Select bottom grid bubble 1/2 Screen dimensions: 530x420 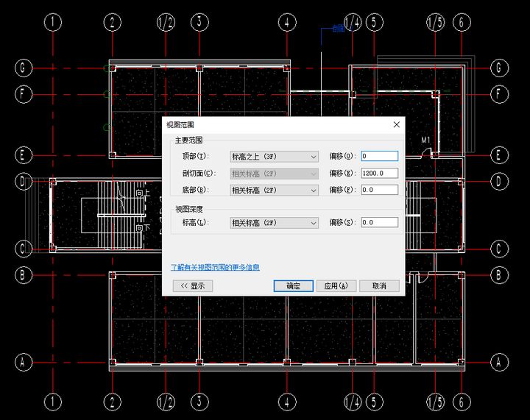coord(166,402)
